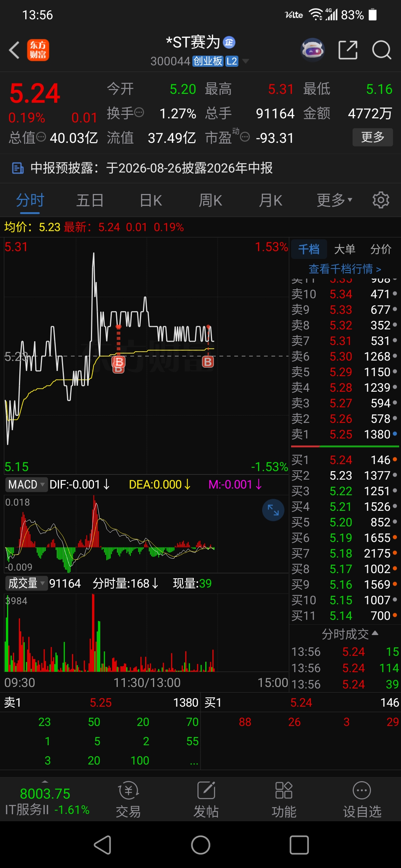Select order book row 买9 5.16
401x868 pixels.
tap(345, 585)
